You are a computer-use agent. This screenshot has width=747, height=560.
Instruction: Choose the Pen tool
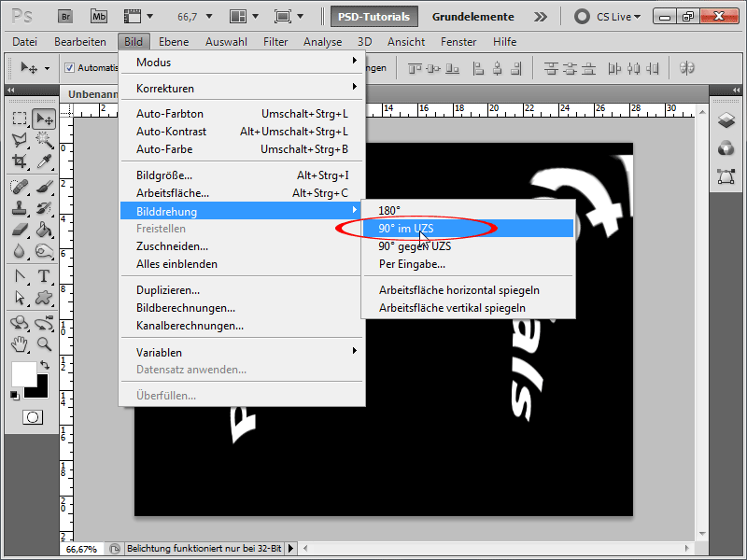point(19,276)
